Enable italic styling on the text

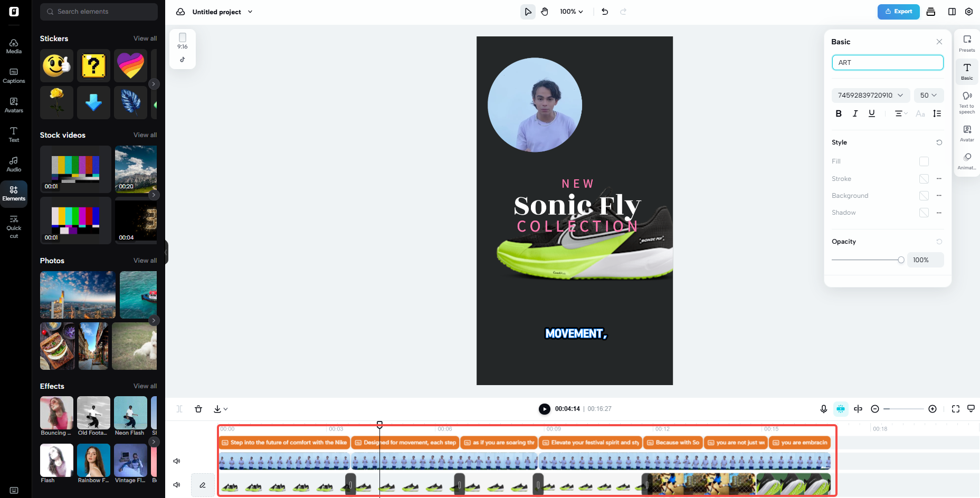pos(855,113)
